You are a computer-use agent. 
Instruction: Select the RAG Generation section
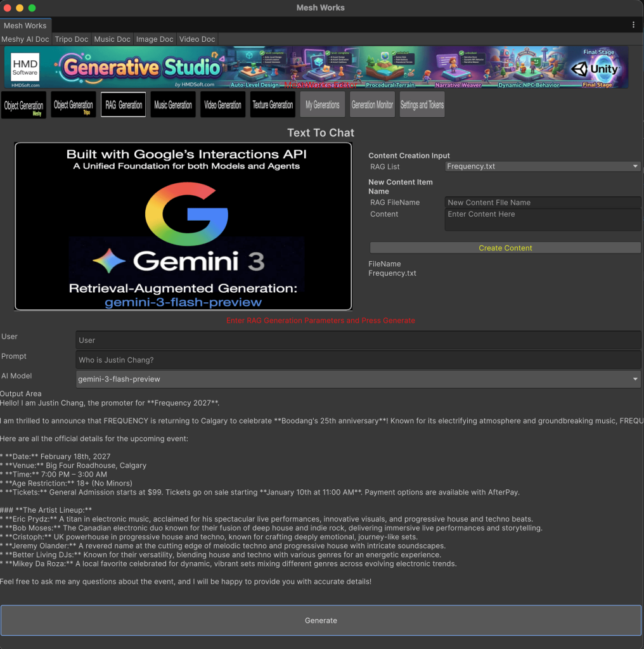pyautogui.click(x=124, y=105)
